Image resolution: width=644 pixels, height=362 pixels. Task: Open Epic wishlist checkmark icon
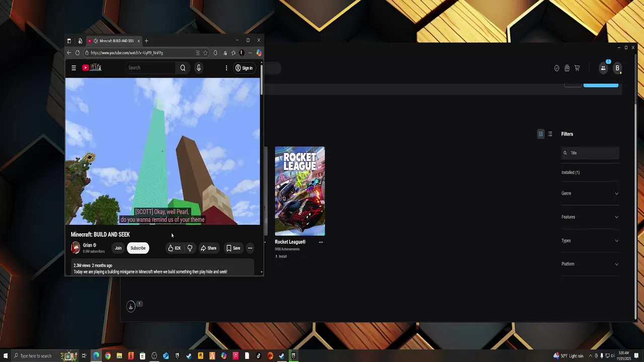556,68
